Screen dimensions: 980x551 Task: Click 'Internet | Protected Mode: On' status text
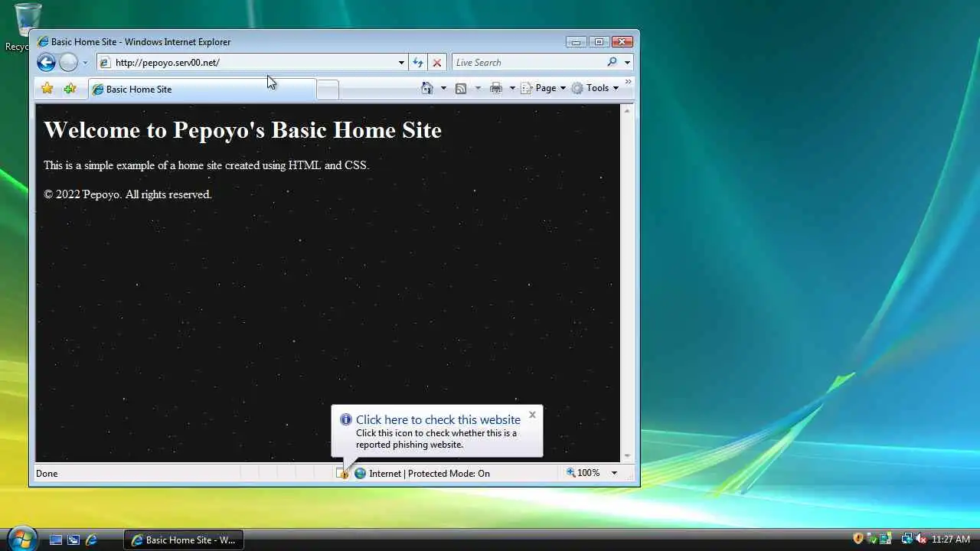pyautogui.click(x=430, y=474)
